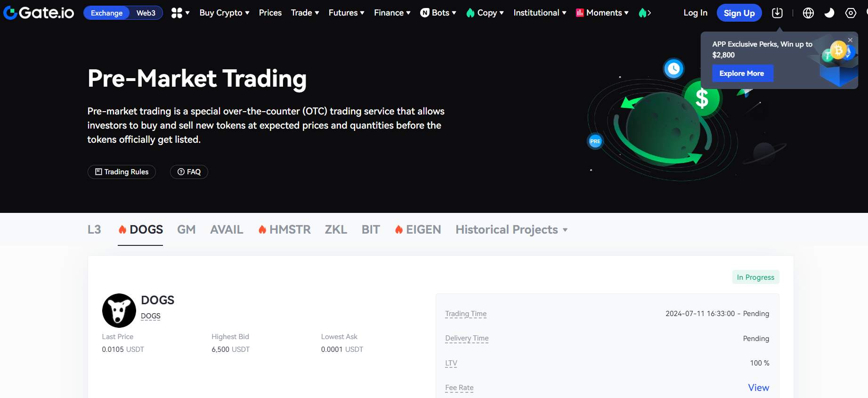Open the FAQ
This screenshot has width=868, height=398.
coord(189,172)
